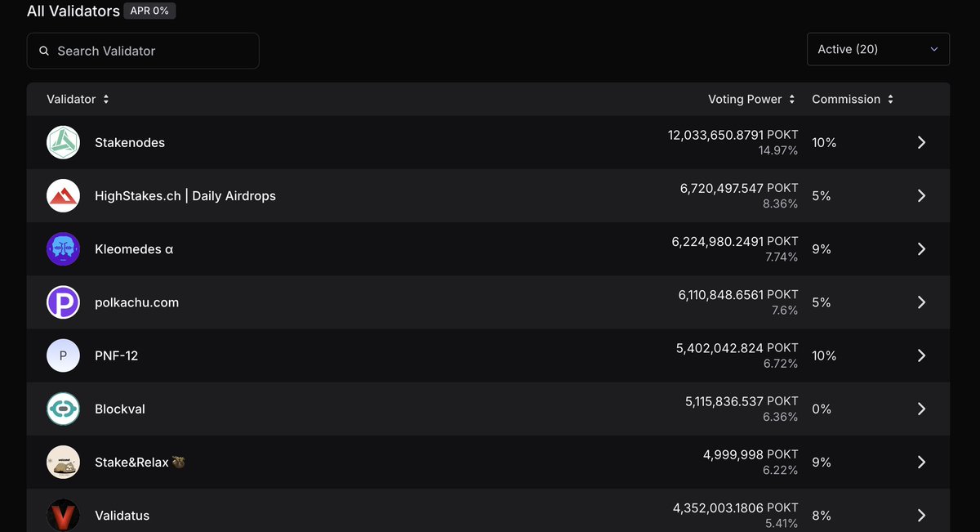Screen dimensions: 980x532
Task: Open polkachu.com row chevron
Action: [x=921, y=302]
